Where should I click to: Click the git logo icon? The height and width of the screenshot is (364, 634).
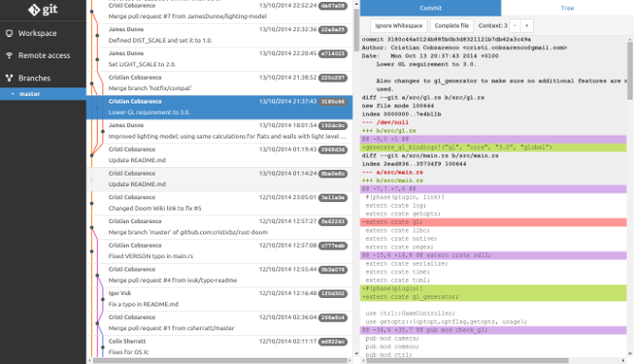[x=34, y=10]
